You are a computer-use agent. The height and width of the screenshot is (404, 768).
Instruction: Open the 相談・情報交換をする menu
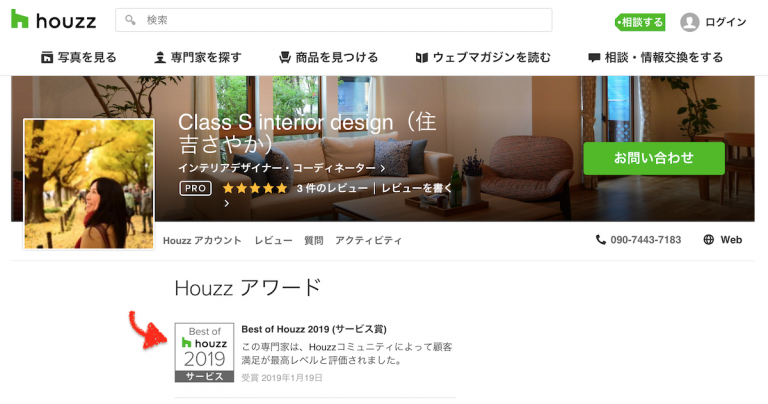pos(655,57)
